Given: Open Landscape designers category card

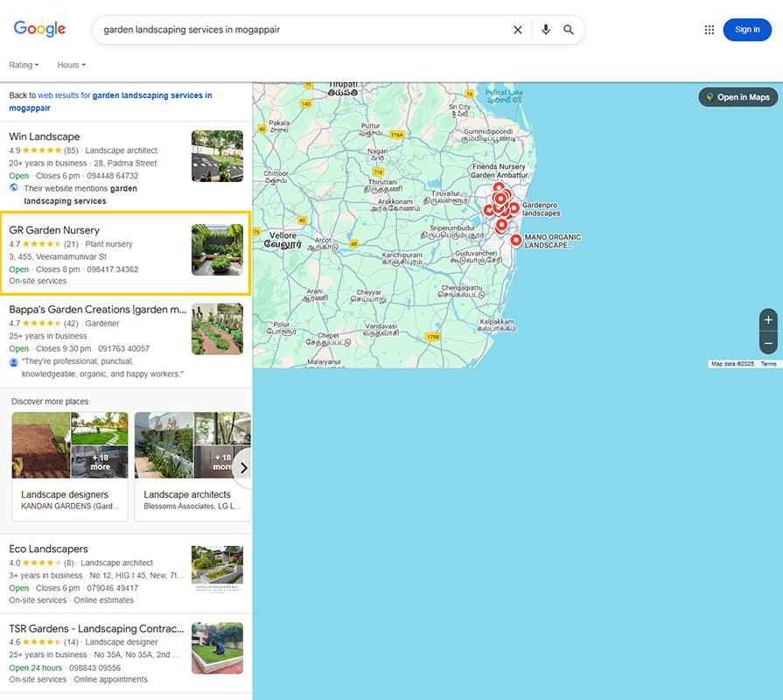Looking at the screenshot, I should (x=69, y=468).
